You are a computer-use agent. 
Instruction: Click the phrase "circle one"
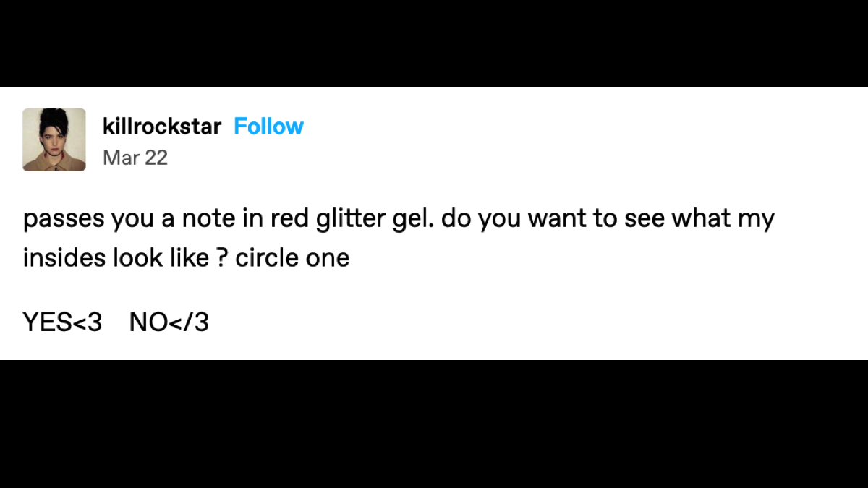click(x=292, y=258)
